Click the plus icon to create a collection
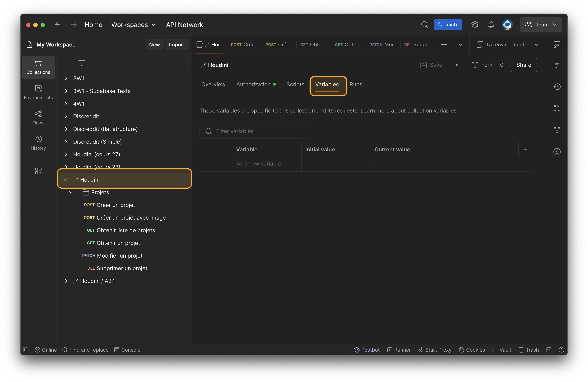 (x=66, y=63)
